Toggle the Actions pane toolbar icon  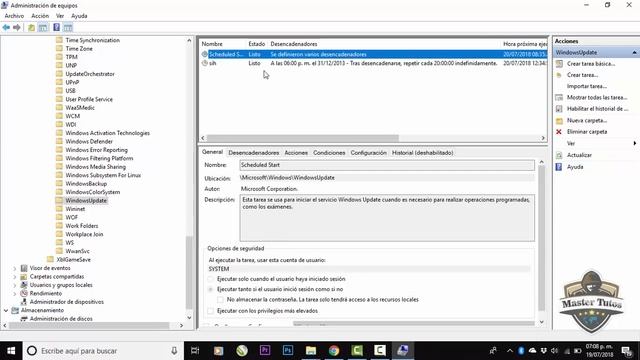tap(68, 27)
